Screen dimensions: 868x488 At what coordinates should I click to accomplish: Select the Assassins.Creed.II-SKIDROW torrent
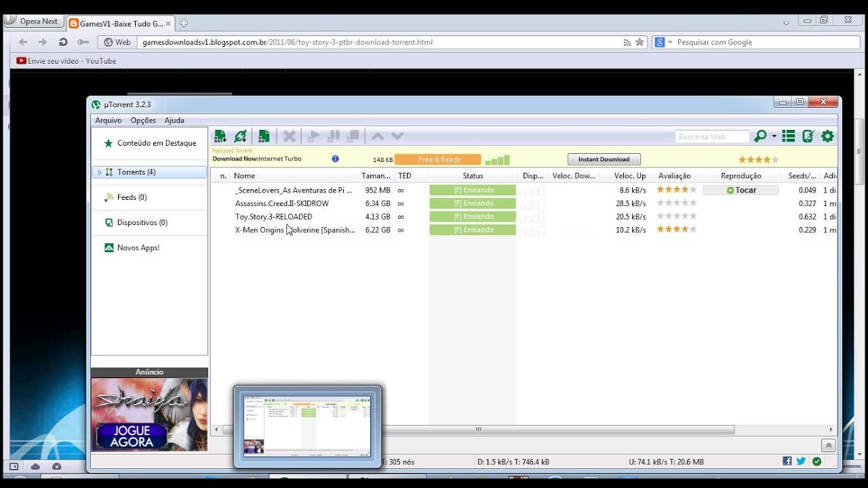pos(281,203)
